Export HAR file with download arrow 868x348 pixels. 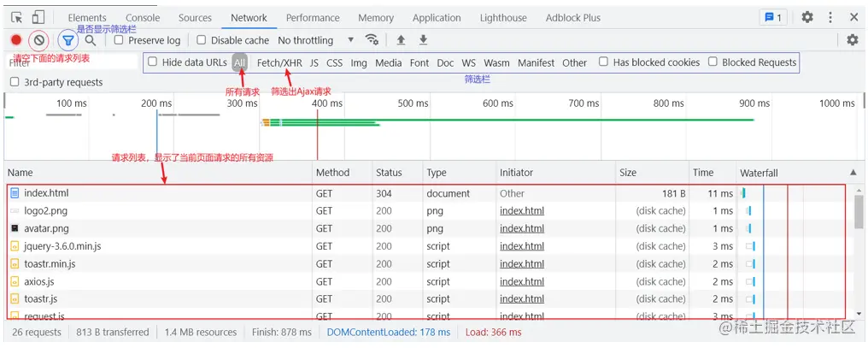pos(423,40)
